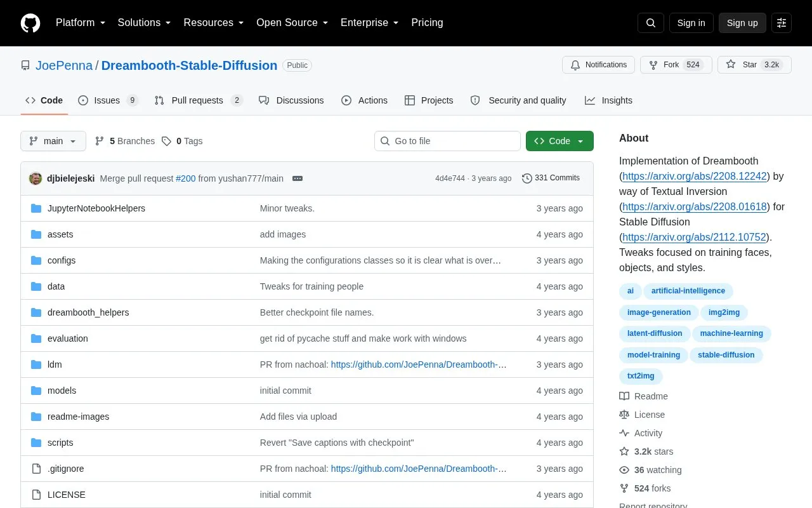Click the folder icon for assets

(x=36, y=234)
